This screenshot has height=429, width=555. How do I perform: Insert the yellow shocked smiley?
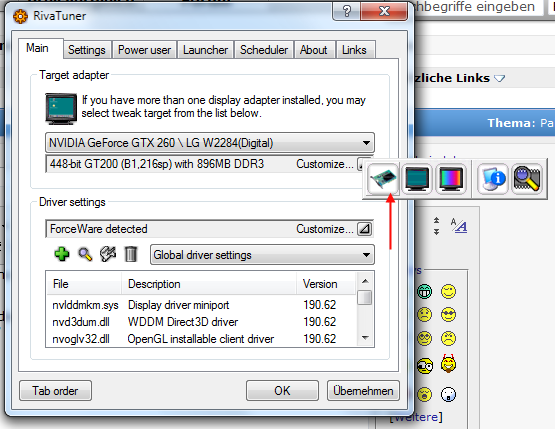tap(424, 394)
